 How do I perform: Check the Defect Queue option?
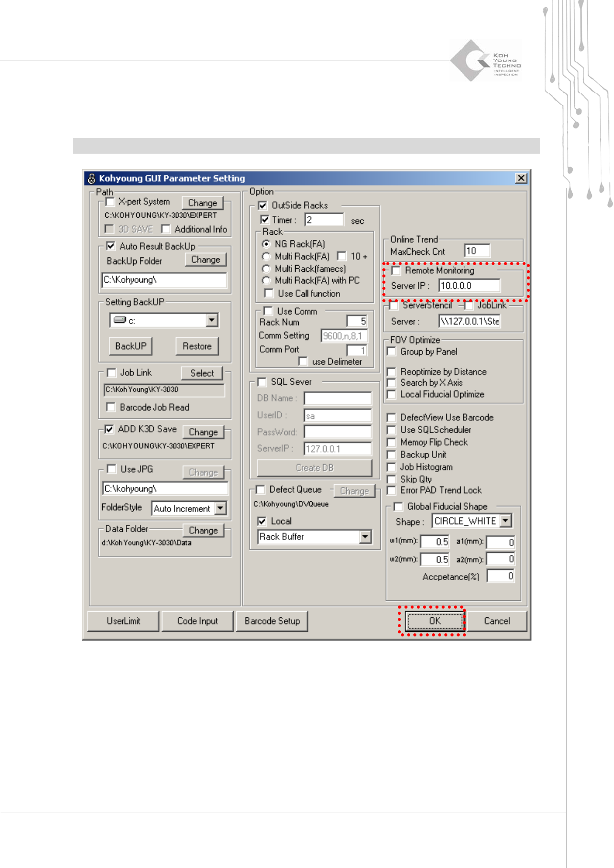pos(261,489)
